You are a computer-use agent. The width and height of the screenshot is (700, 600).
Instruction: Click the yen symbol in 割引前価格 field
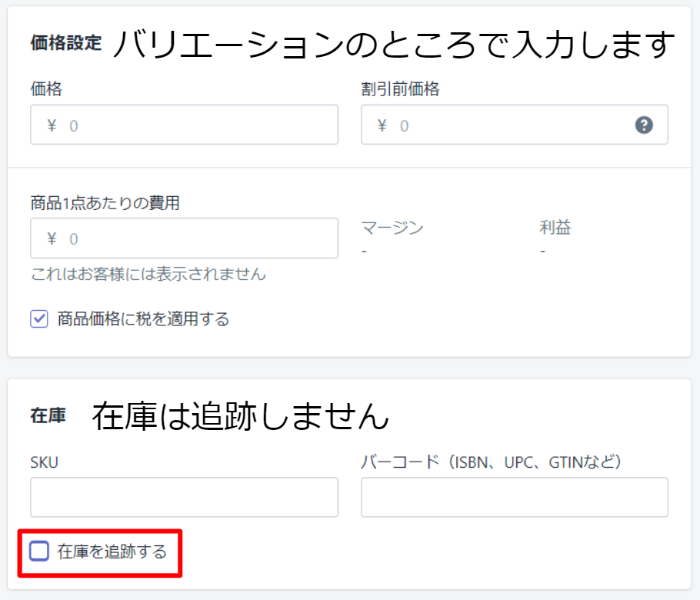(382, 125)
